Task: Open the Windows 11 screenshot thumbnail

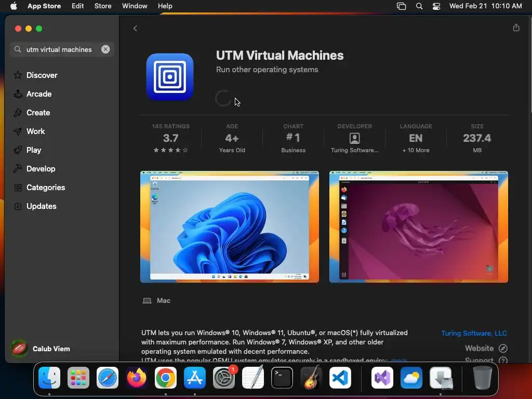Action: coord(230,227)
